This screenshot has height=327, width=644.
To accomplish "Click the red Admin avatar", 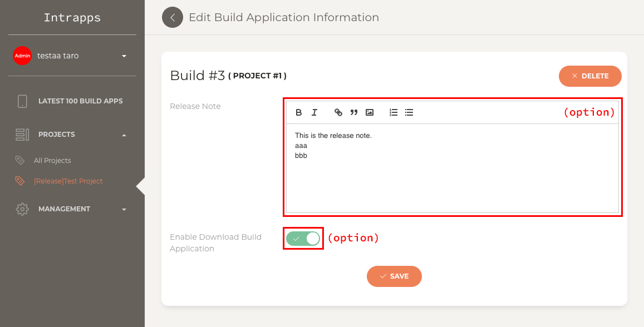I will tap(22, 56).
